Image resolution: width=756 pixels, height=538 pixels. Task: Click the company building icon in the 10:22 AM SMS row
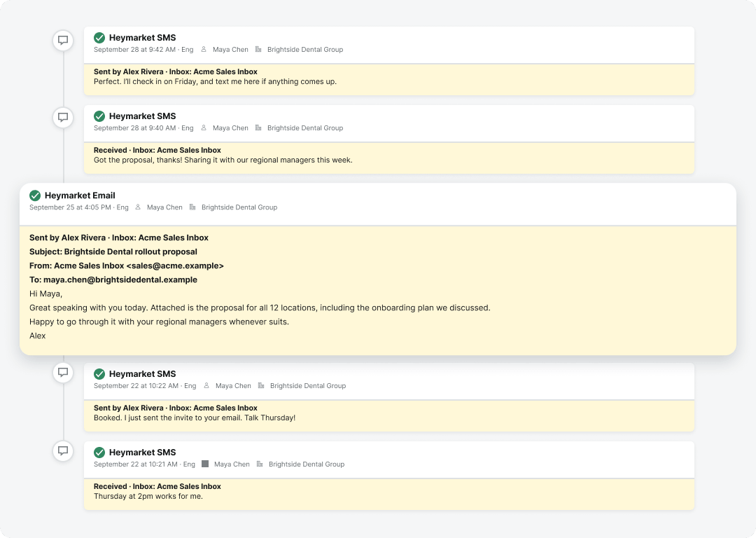pos(261,385)
